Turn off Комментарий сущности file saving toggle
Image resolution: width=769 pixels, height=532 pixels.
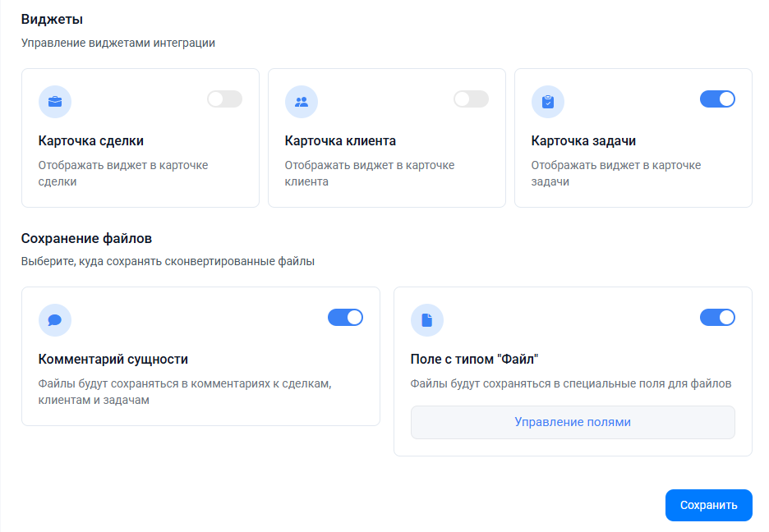[x=345, y=318]
